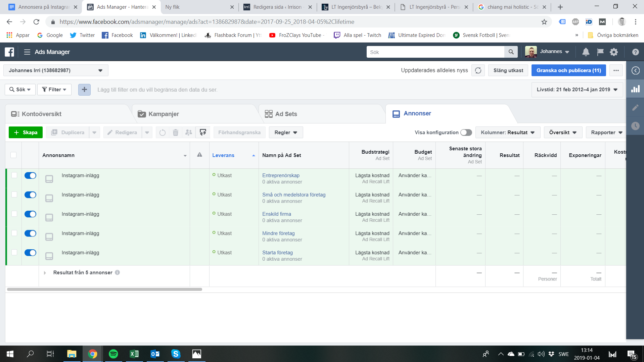Click the refresh data icon beside Uppdaterades

pyautogui.click(x=478, y=70)
